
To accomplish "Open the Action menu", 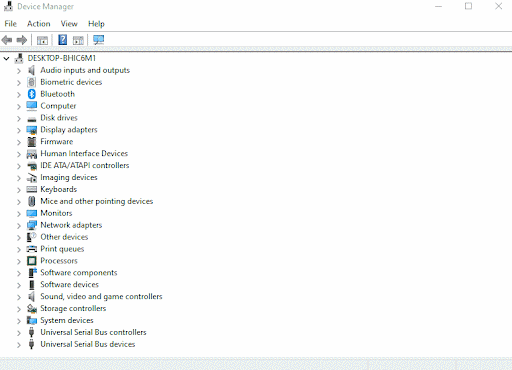I will pyautogui.click(x=39, y=24).
